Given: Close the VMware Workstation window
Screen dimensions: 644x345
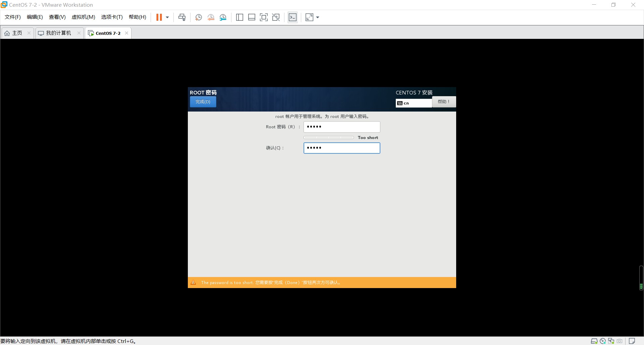Looking at the screenshot, I should click(x=633, y=5).
